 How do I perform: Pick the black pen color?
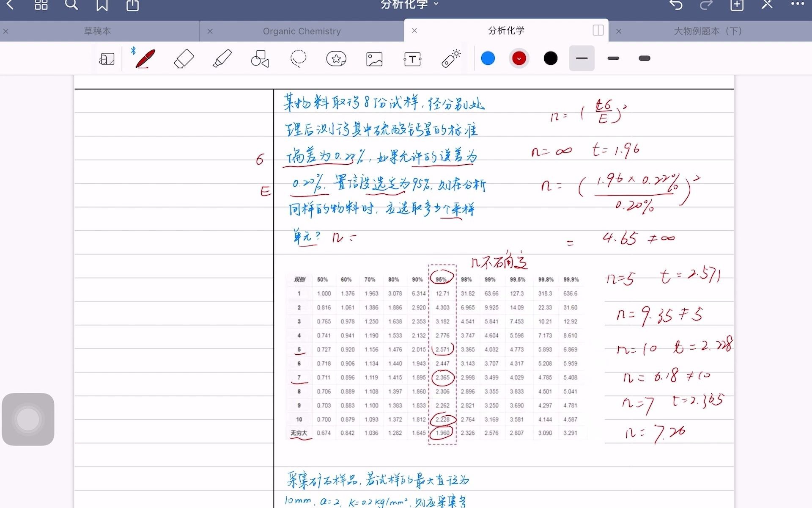coord(550,58)
